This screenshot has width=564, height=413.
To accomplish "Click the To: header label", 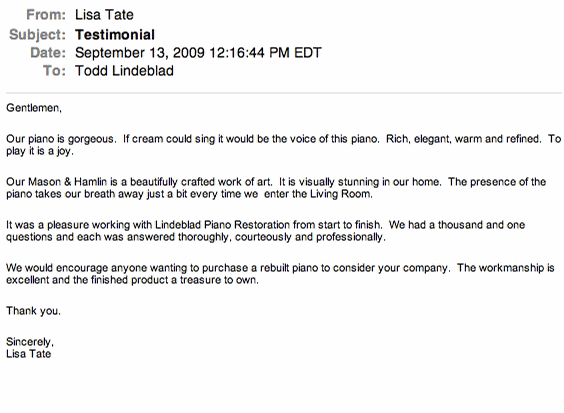I will 54,71.
